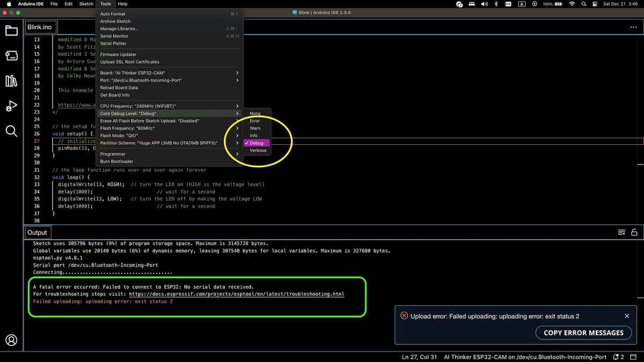Expand the CPU Frequency submenu
The image size is (644, 362).
pos(169,106)
